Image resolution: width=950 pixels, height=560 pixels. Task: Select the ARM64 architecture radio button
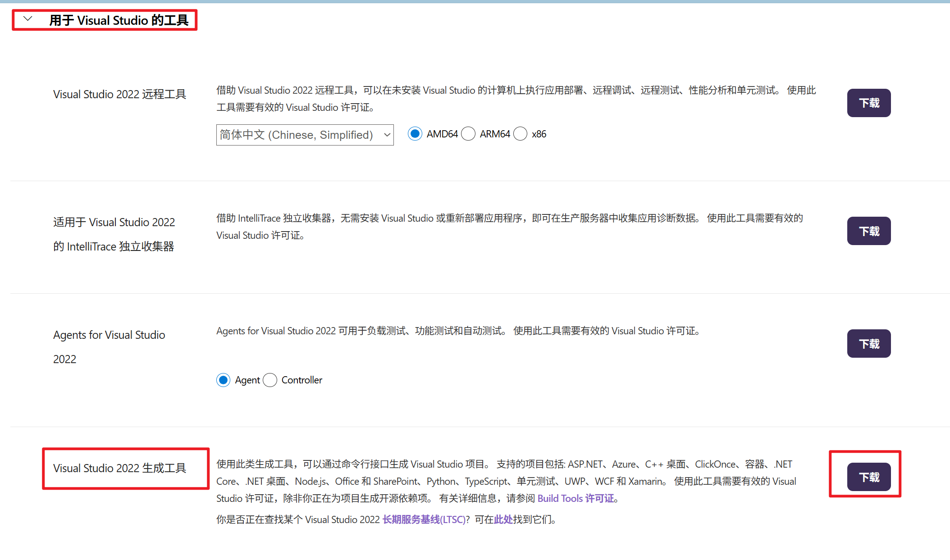pyautogui.click(x=468, y=134)
